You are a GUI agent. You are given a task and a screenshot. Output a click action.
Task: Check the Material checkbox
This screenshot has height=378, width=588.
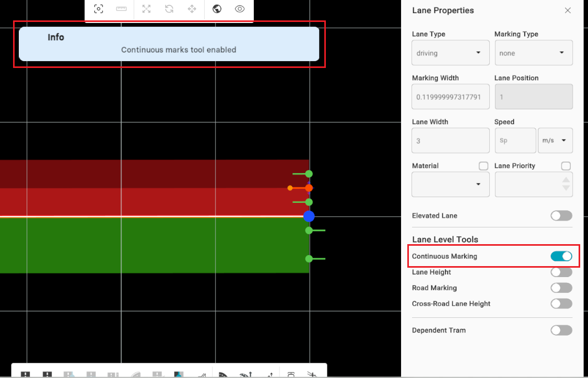(484, 166)
